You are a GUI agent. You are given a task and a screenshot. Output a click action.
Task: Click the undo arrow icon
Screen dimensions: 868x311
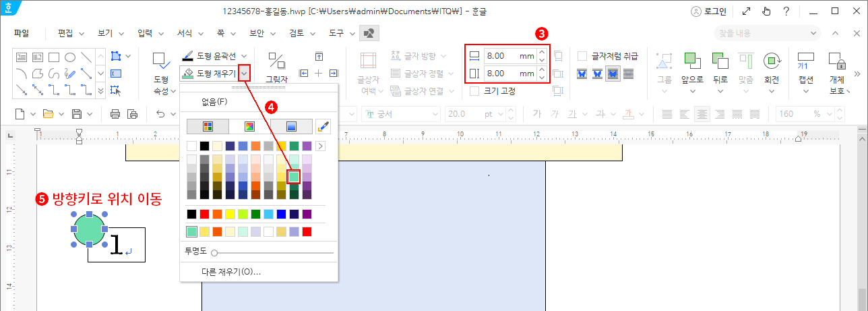pos(160,114)
